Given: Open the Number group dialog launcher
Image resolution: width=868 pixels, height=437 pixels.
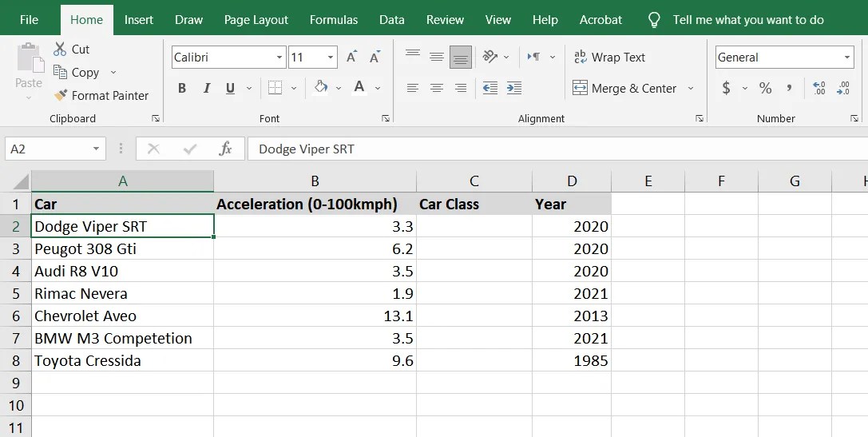Looking at the screenshot, I should 854,118.
